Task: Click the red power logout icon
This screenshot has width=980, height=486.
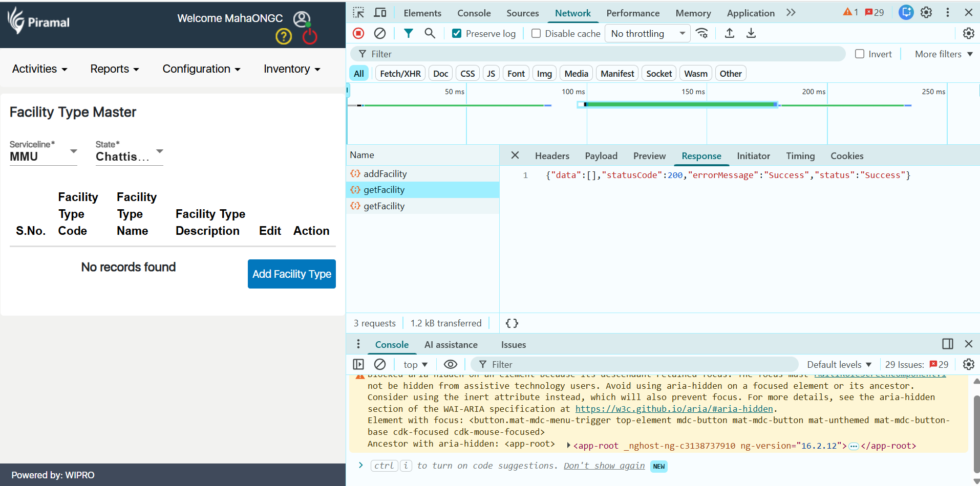Action: pyautogui.click(x=310, y=36)
